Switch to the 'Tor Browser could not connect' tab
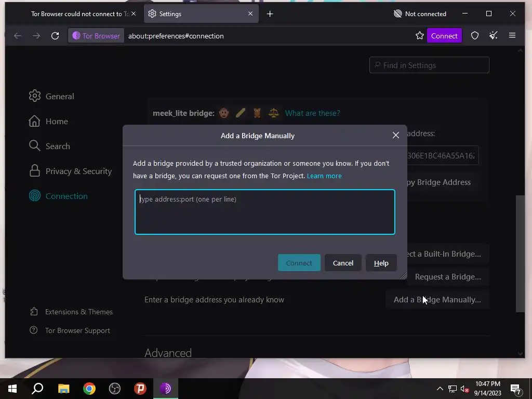Screen dimensions: 532x399 pos(79,14)
